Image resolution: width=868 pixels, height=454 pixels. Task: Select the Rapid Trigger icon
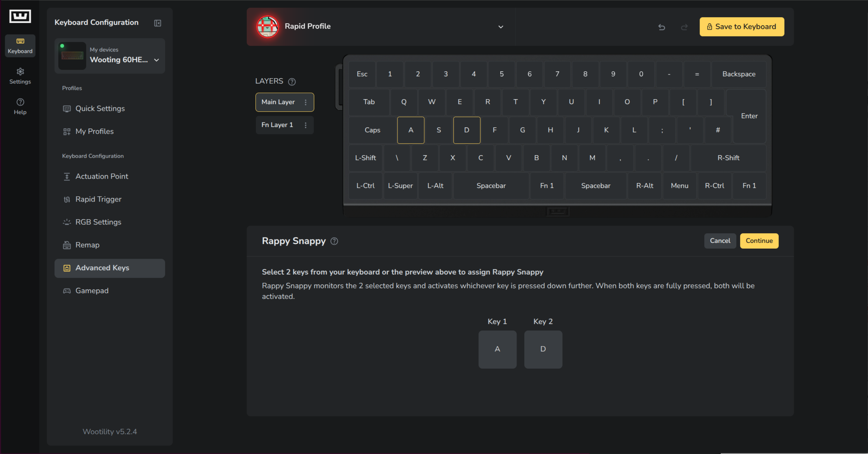(67, 199)
